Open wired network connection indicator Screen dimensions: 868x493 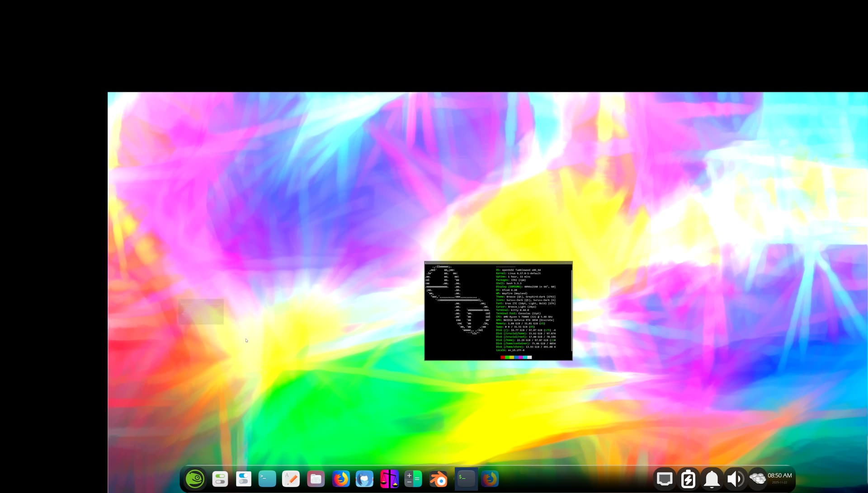click(x=665, y=479)
